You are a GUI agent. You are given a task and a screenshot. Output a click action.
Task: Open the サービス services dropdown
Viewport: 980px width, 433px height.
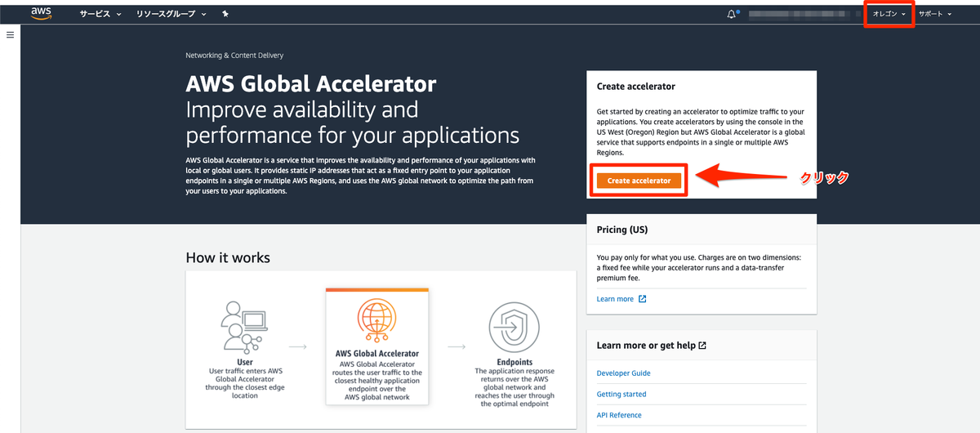(100, 14)
